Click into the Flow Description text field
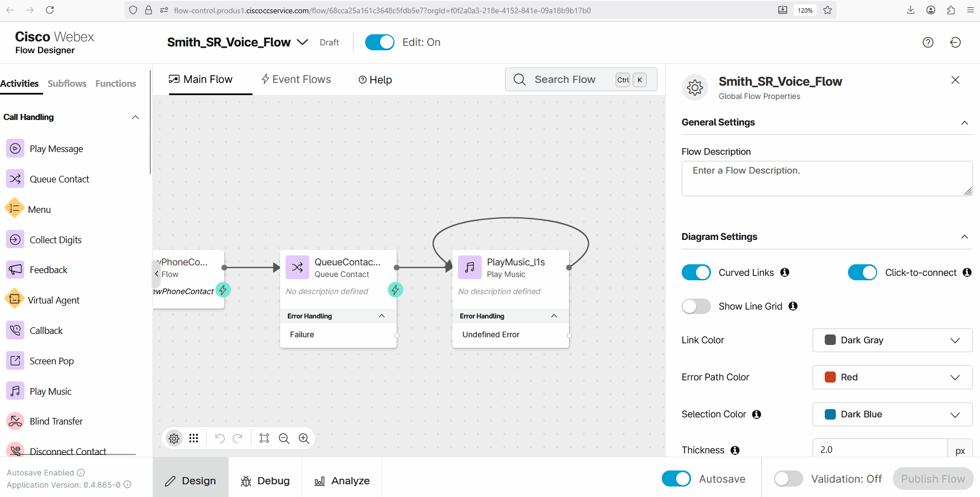980x497 pixels. [x=826, y=178]
